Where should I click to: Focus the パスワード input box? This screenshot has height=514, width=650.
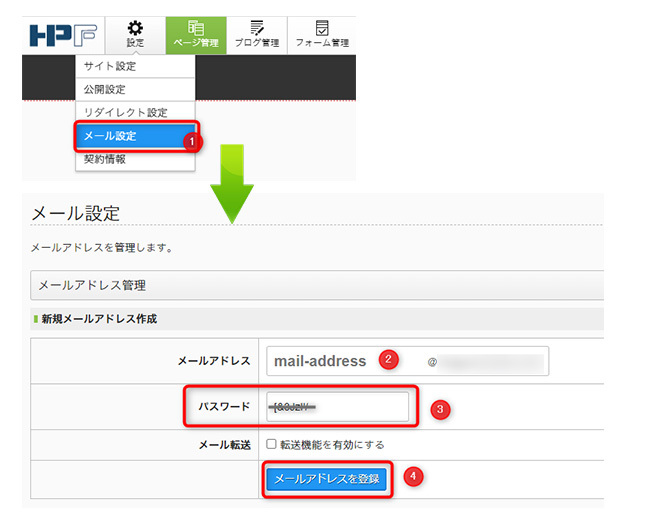(338, 406)
